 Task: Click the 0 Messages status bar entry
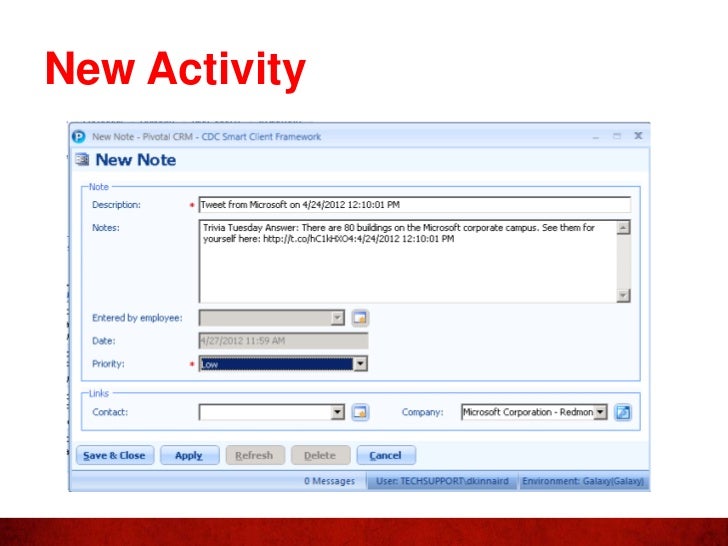[x=329, y=481]
